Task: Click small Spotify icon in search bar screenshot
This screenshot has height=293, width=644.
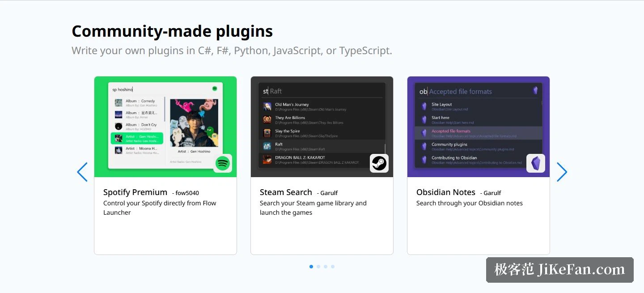Action: point(215,89)
